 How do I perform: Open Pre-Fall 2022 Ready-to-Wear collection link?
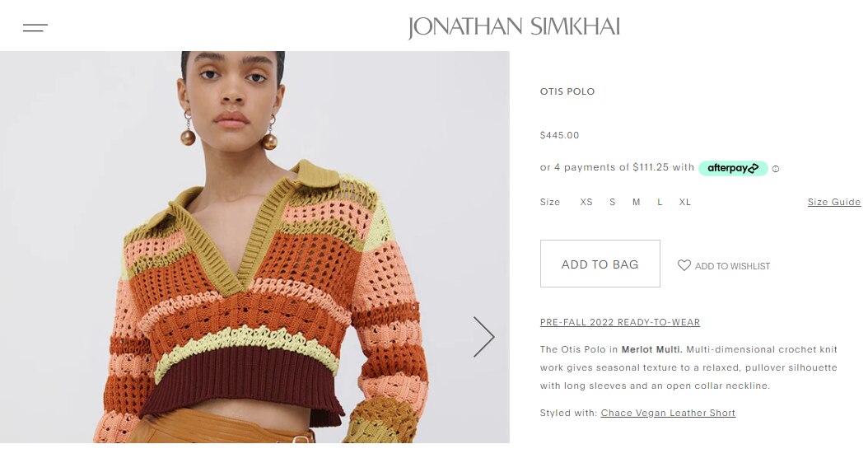click(x=620, y=322)
